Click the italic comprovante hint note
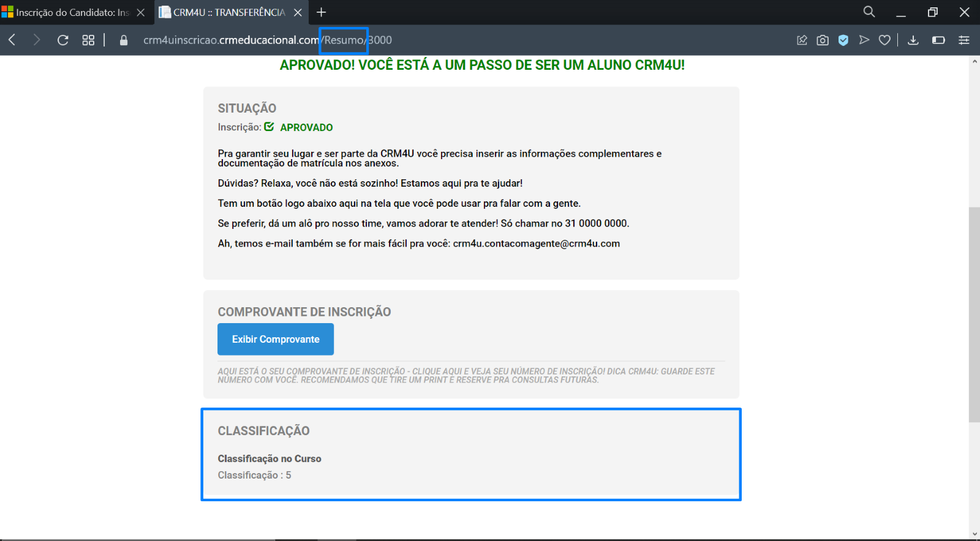This screenshot has width=980, height=541. tap(466, 375)
